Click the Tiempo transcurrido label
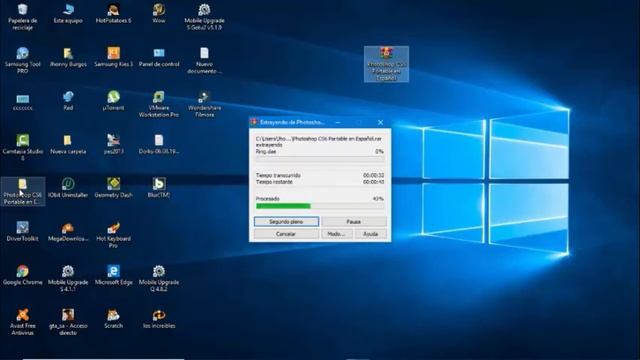 (x=278, y=176)
